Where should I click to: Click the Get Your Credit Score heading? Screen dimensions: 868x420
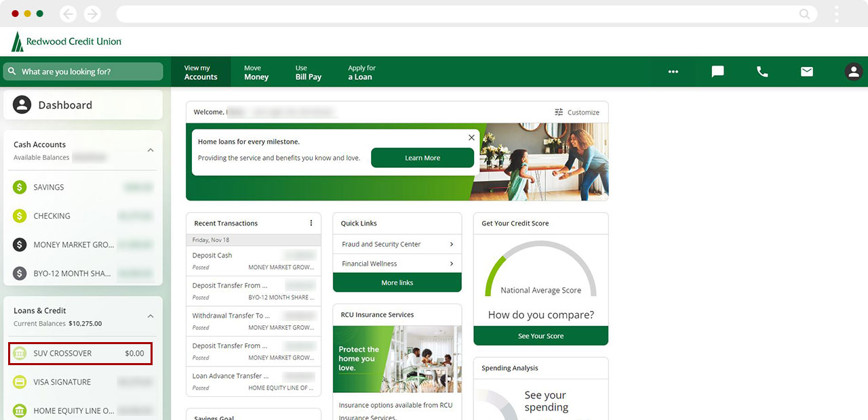coord(515,223)
